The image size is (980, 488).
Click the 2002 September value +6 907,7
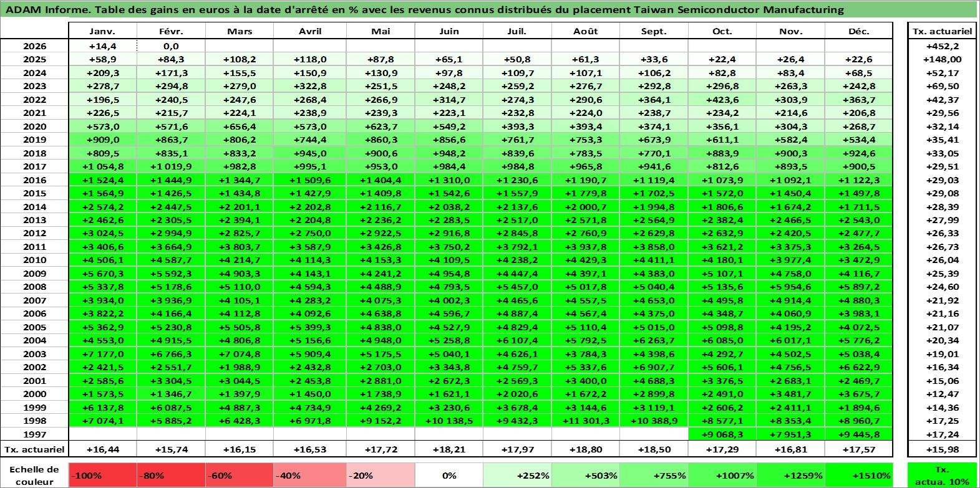coord(654,367)
